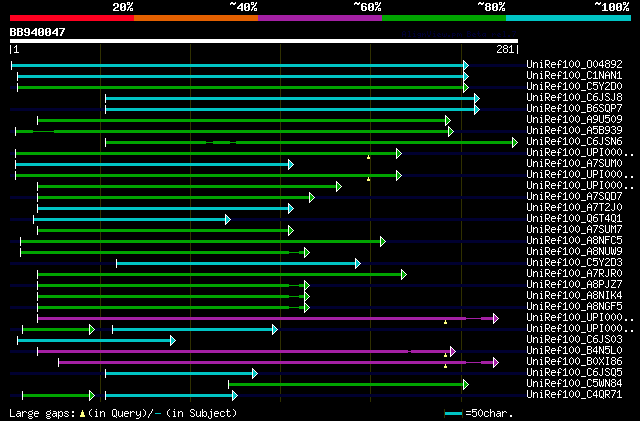This screenshot has width=640, height=421.
Task: Click the orange ~40% identity legend segment
Action: click(196, 18)
